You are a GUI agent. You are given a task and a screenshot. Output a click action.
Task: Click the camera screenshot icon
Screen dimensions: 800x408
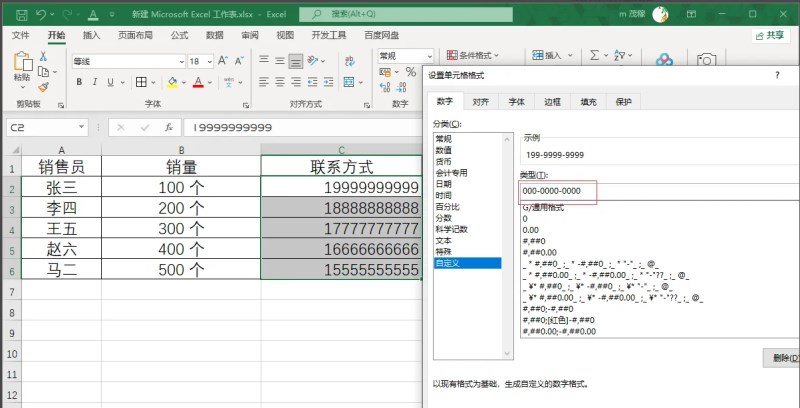tap(707, 60)
